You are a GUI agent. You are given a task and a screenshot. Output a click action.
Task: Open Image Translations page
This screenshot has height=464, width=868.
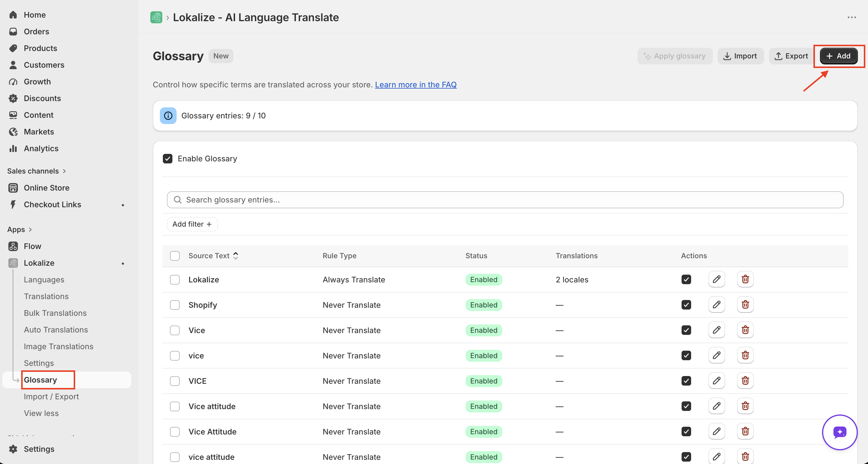click(x=58, y=347)
